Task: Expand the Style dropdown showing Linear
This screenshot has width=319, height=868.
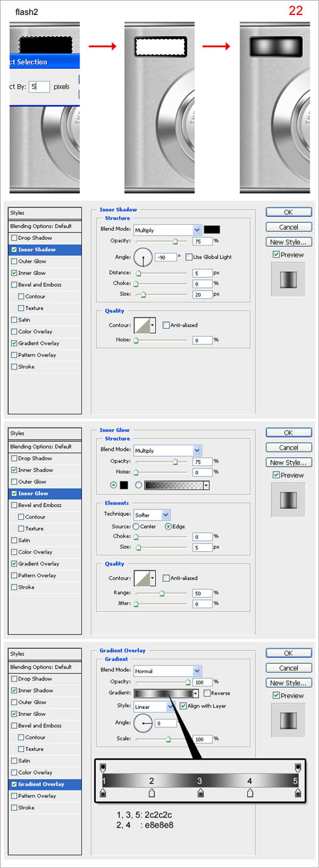Action: pyautogui.click(x=154, y=706)
